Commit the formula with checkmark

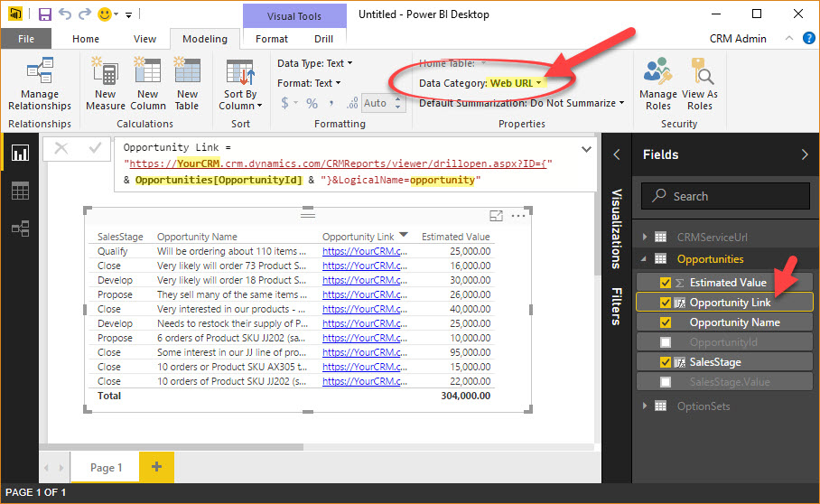click(95, 148)
